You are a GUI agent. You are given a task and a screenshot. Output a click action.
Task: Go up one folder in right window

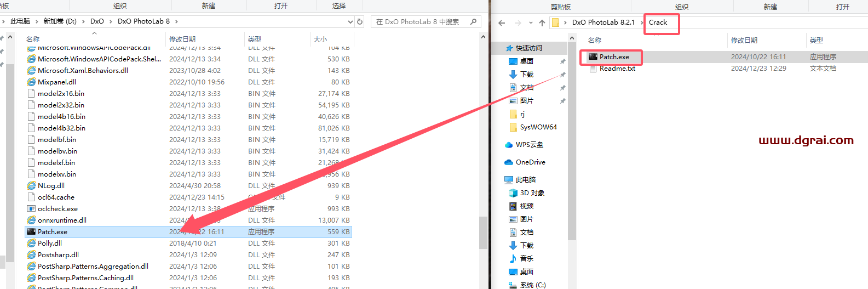click(542, 22)
